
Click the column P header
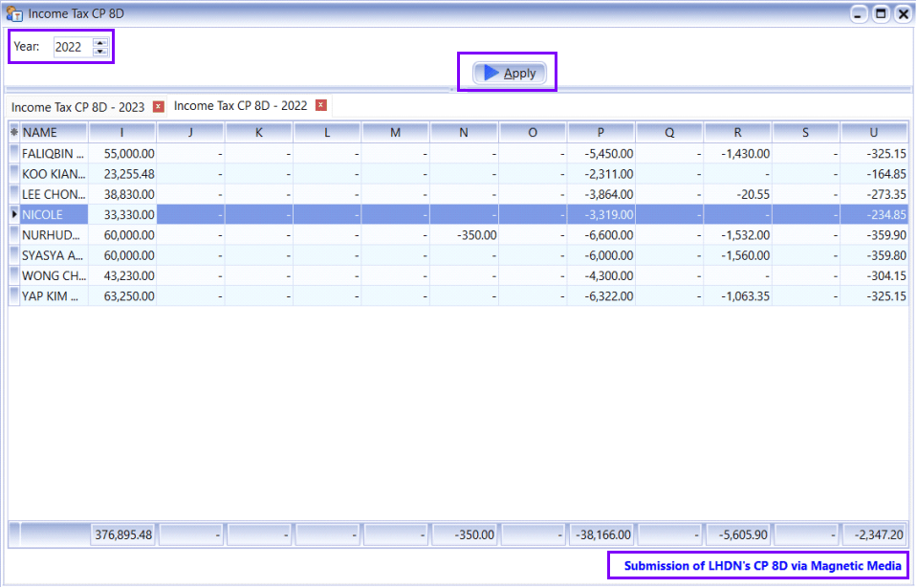click(x=600, y=133)
